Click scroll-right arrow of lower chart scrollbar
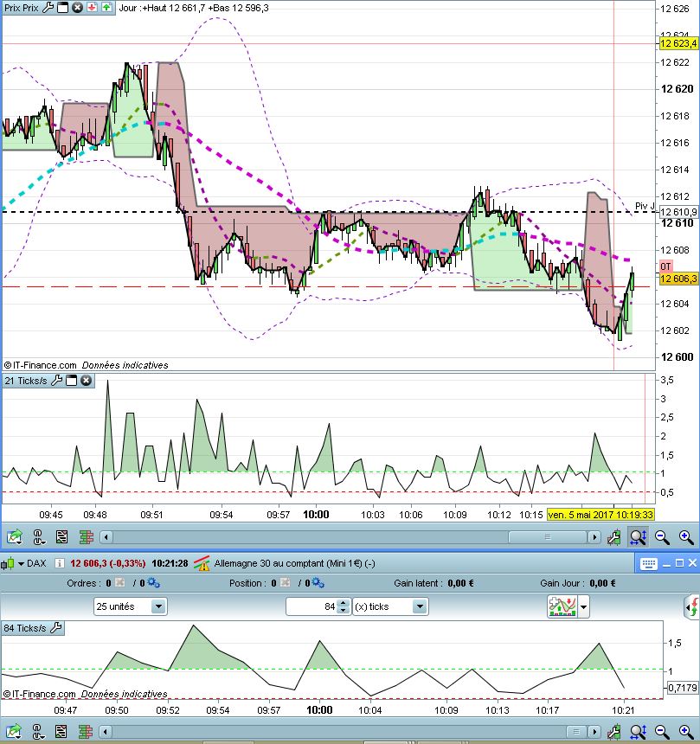This screenshot has width=700, height=744. 594,732
